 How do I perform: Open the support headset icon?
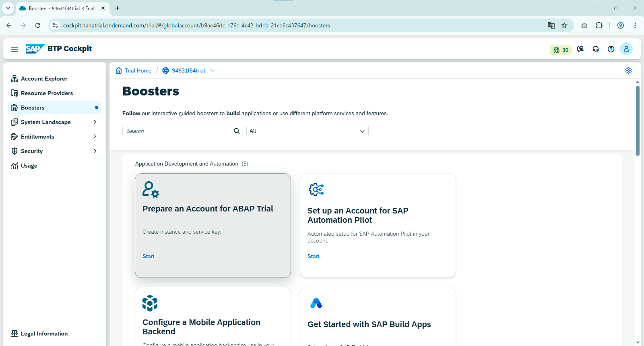[x=596, y=49]
